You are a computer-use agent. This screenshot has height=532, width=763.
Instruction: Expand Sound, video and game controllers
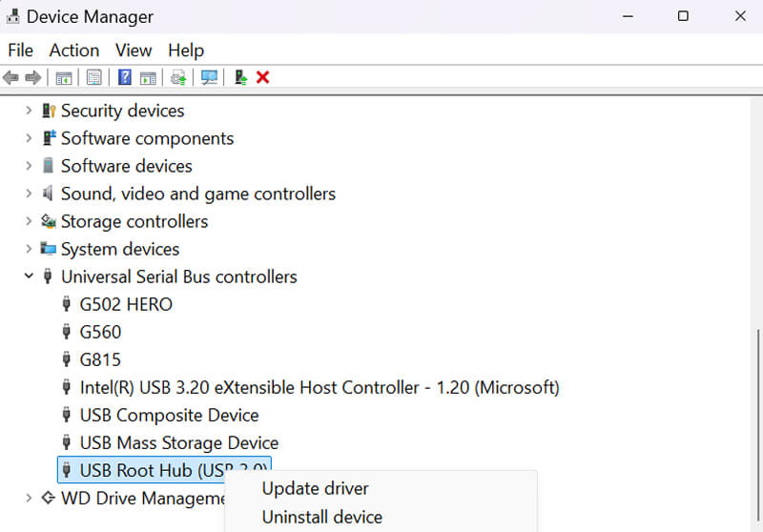coord(29,194)
